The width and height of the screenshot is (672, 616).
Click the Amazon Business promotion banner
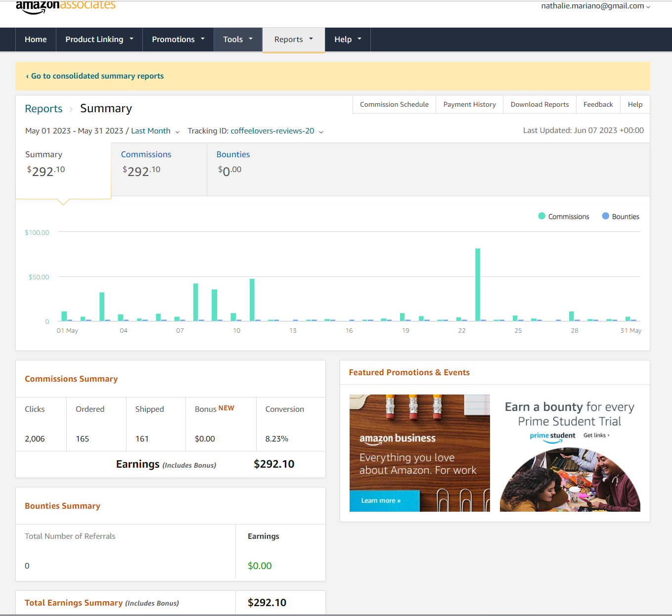click(420, 453)
